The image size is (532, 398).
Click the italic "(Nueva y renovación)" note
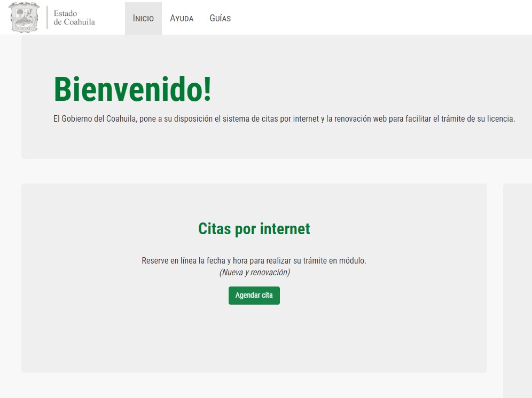point(254,273)
